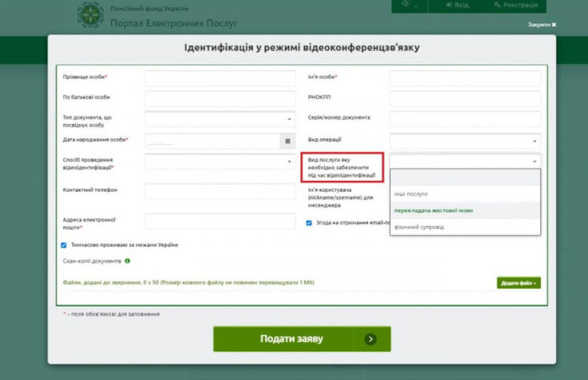Click the Pension Fund of Ukraine logo
This screenshot has width=588, height=380.
pyautogui.click(x=90, y=15)
